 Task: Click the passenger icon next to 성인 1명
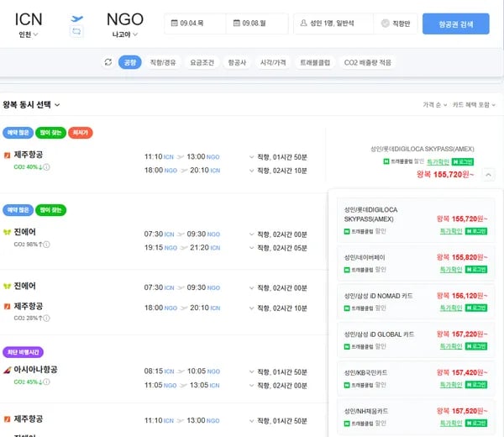pyautogui.click(x=303, y=24)
